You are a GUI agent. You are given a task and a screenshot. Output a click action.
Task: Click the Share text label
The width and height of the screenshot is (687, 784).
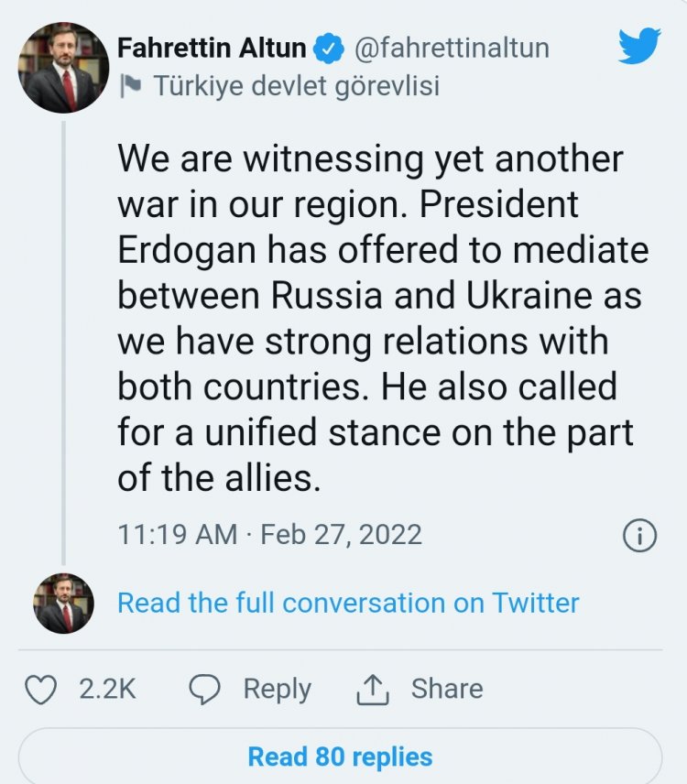(446, 689)
